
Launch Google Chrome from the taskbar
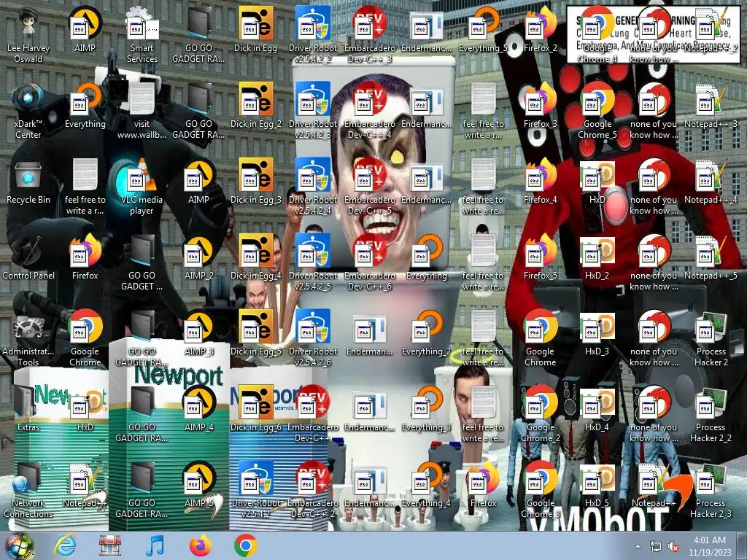click(x=245, y=546)
